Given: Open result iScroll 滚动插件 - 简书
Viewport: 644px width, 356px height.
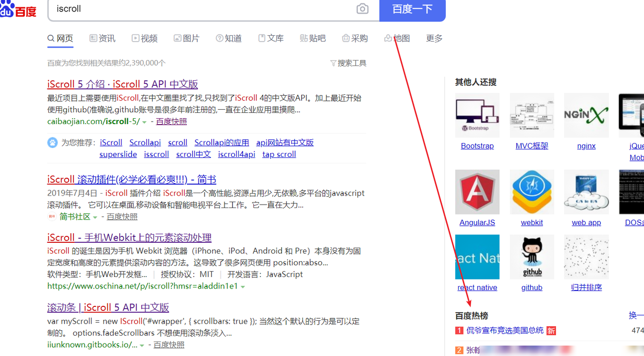Looking at the screenshot, I should tap(132, 179).
